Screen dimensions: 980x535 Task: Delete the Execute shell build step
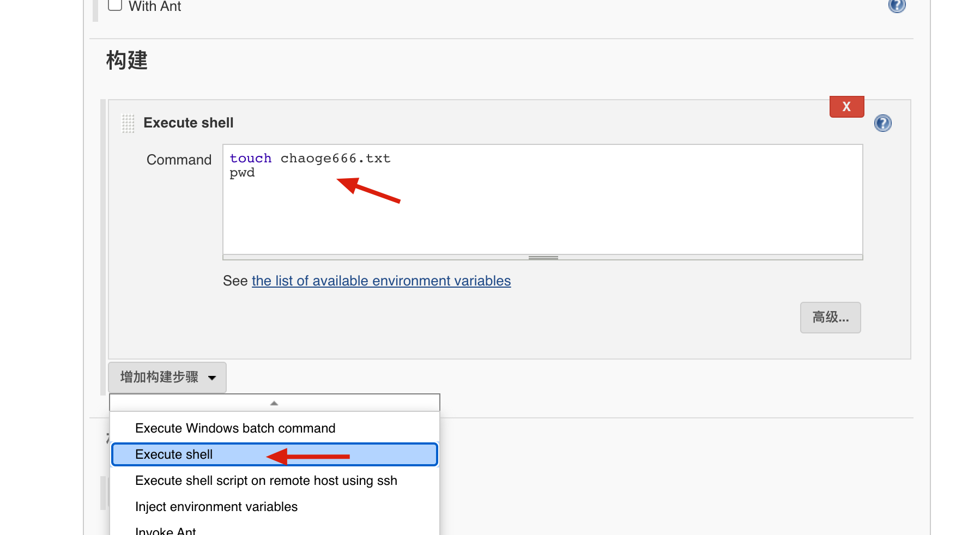pos(846,106)
